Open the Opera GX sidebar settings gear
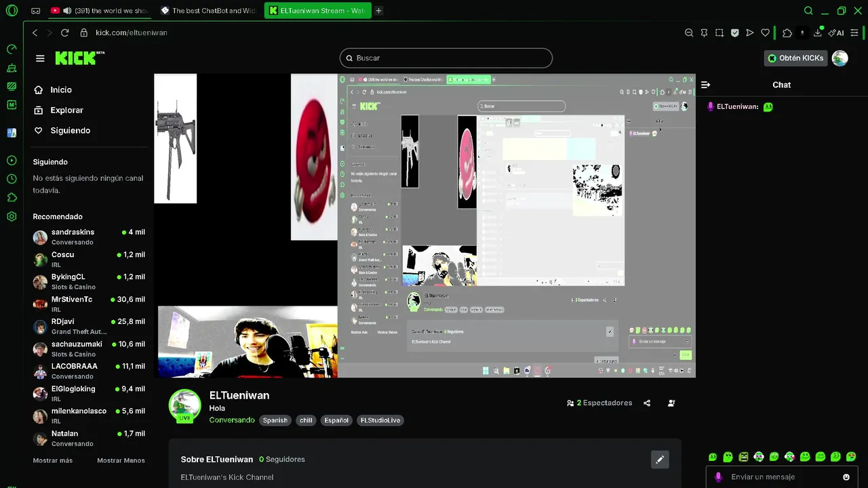Image resolution: width=868 pixels, height=488 pixels. 12,217
